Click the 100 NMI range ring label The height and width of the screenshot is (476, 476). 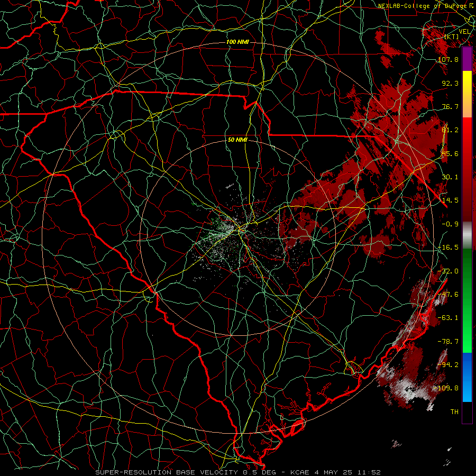237,42
